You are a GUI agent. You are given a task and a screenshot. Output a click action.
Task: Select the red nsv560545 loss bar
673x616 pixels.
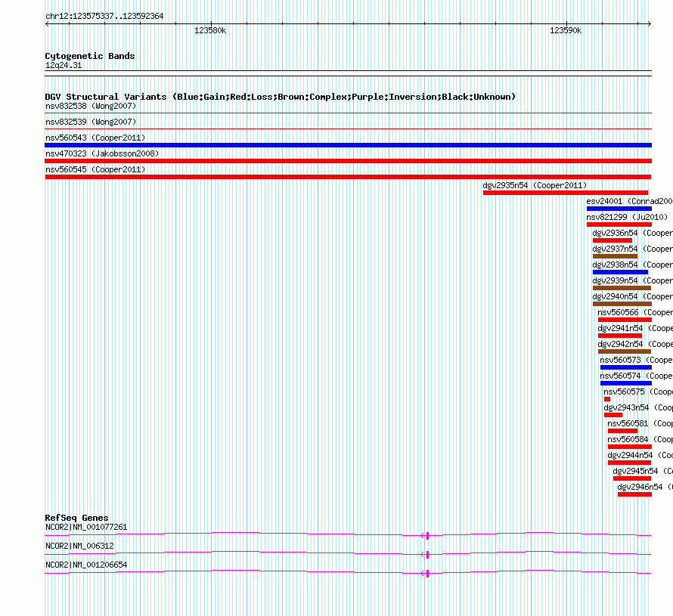(x=348, y=177)
